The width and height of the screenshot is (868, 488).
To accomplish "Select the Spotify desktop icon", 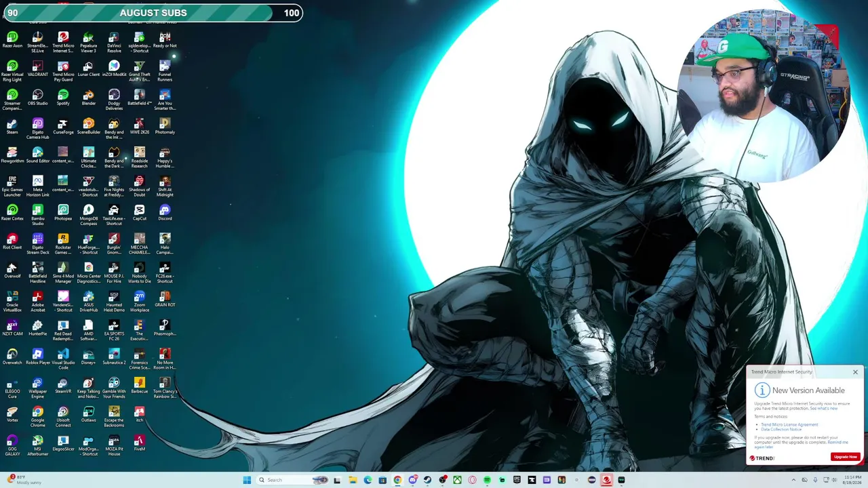I will coord(63,98).
